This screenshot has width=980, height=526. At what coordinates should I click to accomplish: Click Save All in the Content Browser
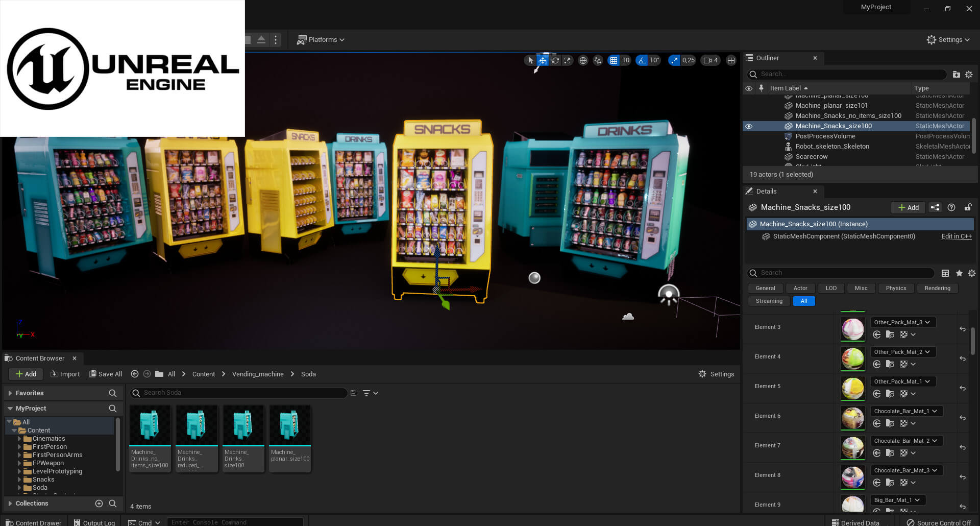point(106,374)
